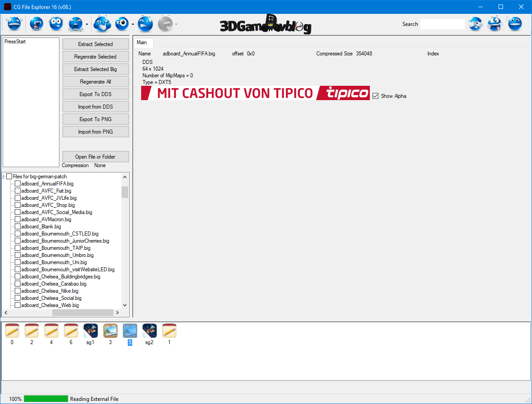The height and width of the screenshot is (404, 532).
Task: Check adboard_AVFC_Fiat.big checkbox
Action: 17,191
